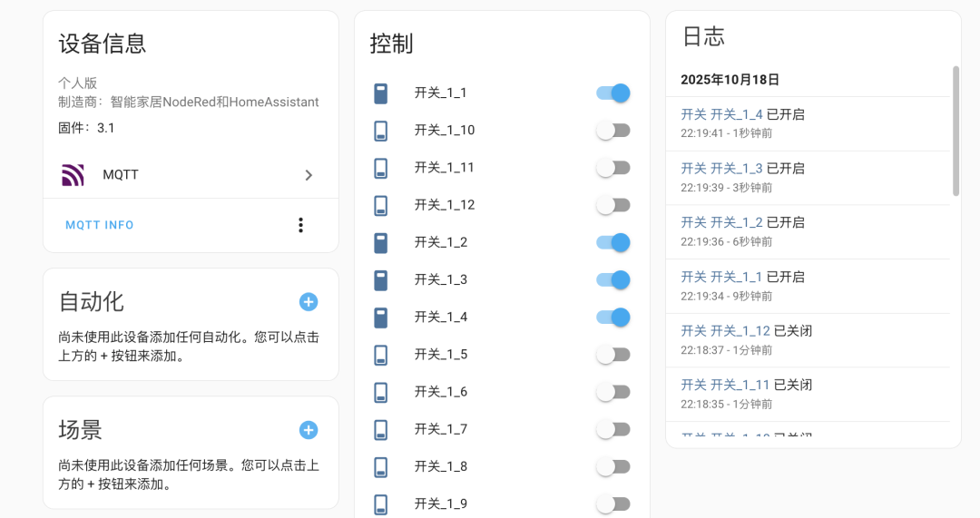Add a new automation with plus icon
Viewport: 980px width, 518px height.
click(309, 302)
